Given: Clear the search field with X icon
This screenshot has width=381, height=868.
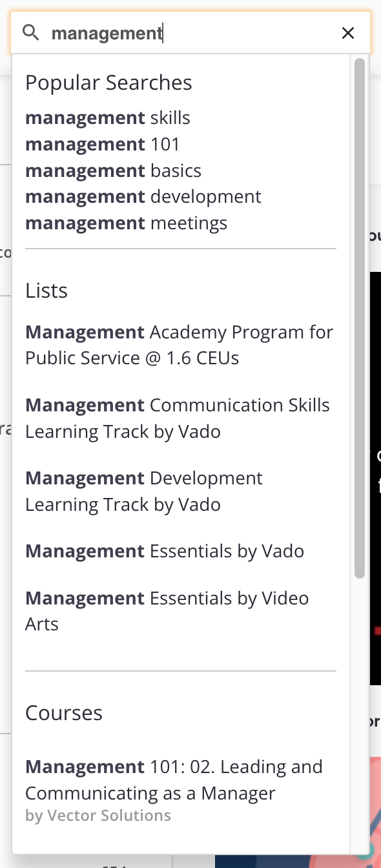Looking at the screenshot, I should [x=348, y=33].
